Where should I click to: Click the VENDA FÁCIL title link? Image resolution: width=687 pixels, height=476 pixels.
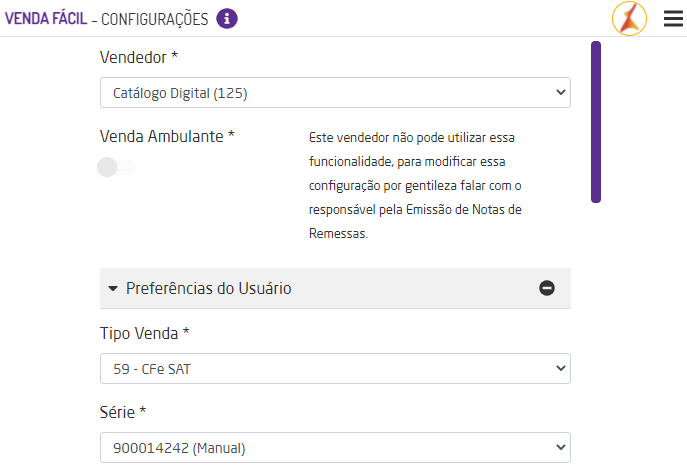click(x=45, y=19)
